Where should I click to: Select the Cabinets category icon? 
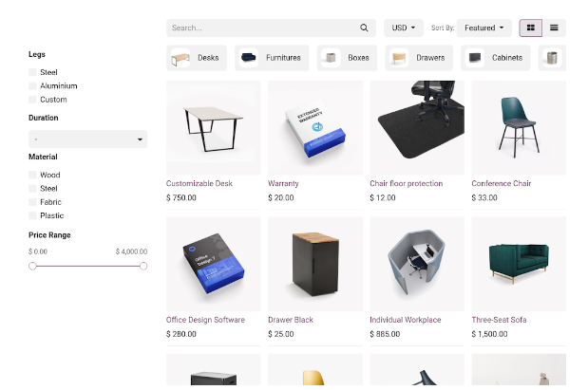point(475,58)
